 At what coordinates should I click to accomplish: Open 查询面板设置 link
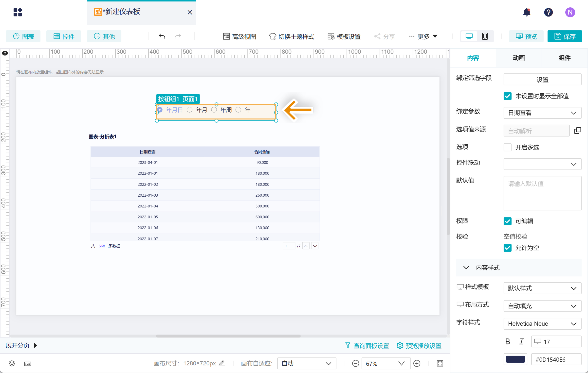click(x=367, y=346)
